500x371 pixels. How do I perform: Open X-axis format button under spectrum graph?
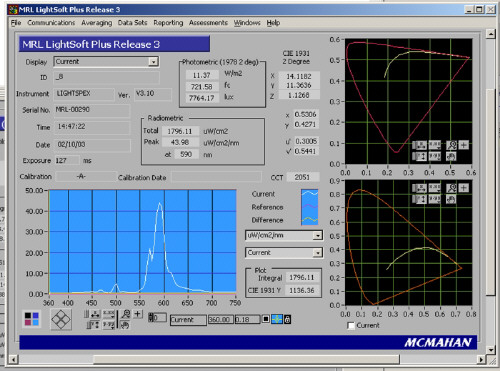109,314
